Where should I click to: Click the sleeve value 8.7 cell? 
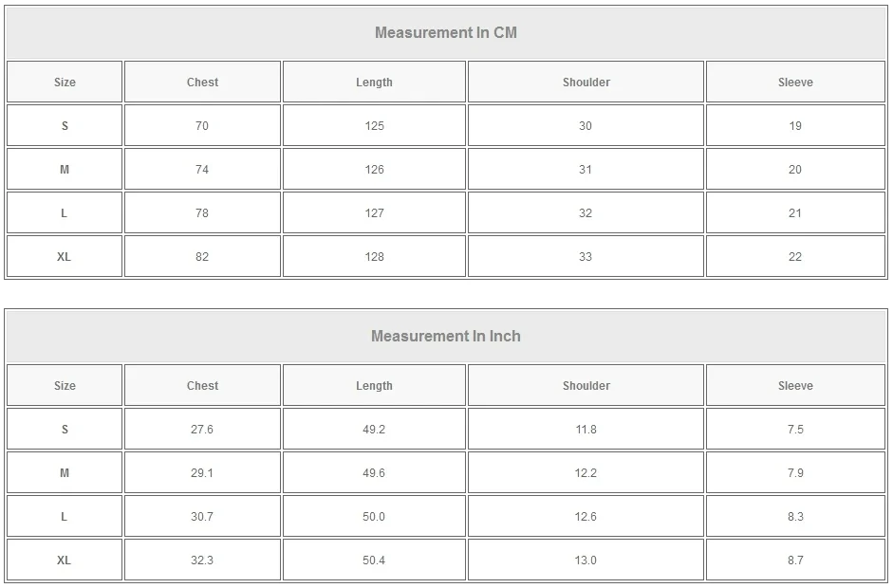795,560
